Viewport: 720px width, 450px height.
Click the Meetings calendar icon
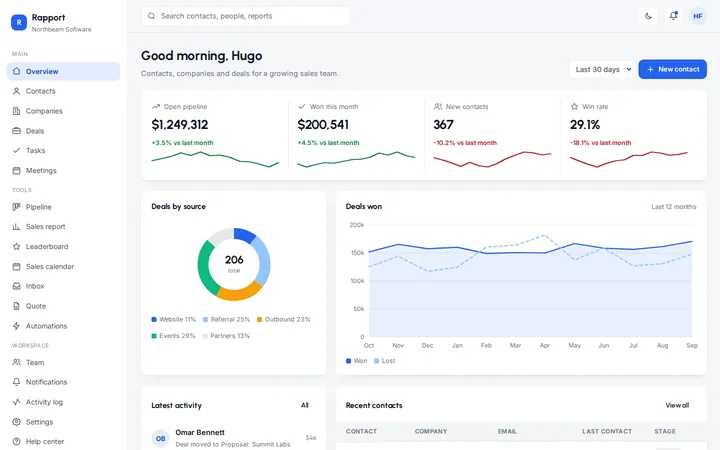click(17, 170)
